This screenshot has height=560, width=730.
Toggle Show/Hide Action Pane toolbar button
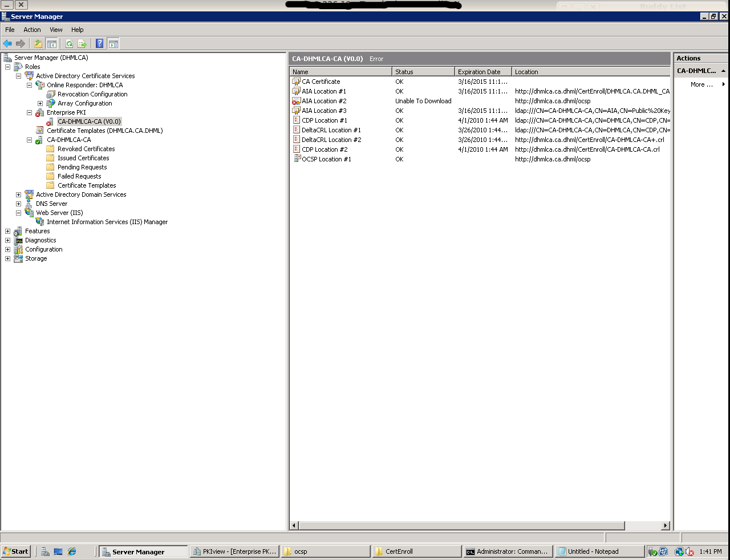pyautogui.click(x=113, y=43)
